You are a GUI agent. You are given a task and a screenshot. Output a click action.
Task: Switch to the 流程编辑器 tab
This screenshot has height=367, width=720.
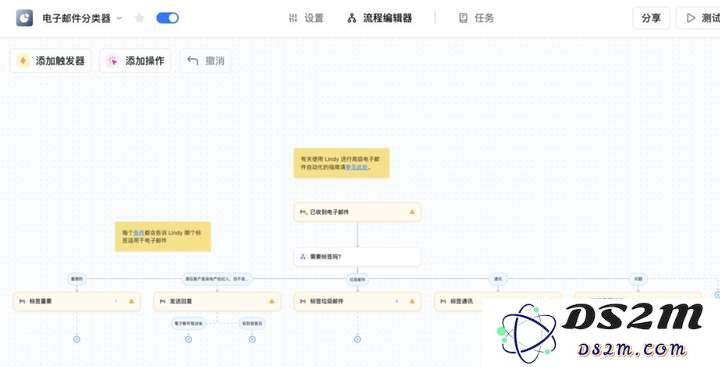[380, 18]
